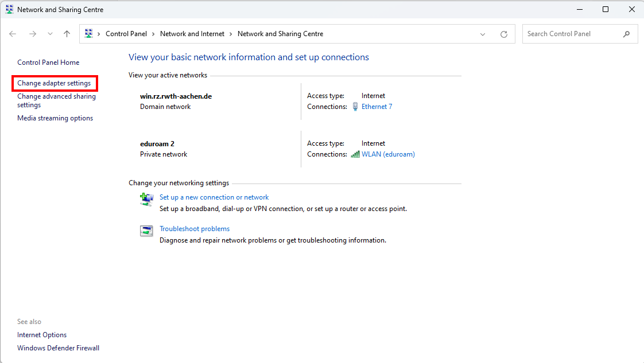The height and width of the screenshot is (363, 644).
Task: Click the Network and Sharing Centre title icon
Action: pos(9,9)
